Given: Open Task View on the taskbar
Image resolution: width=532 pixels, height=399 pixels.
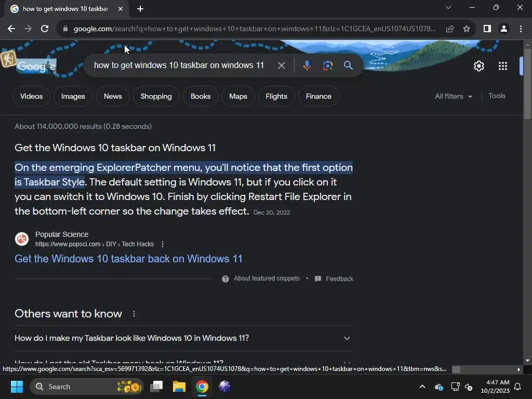Looking at the screenshot, I should pos(156,387).
